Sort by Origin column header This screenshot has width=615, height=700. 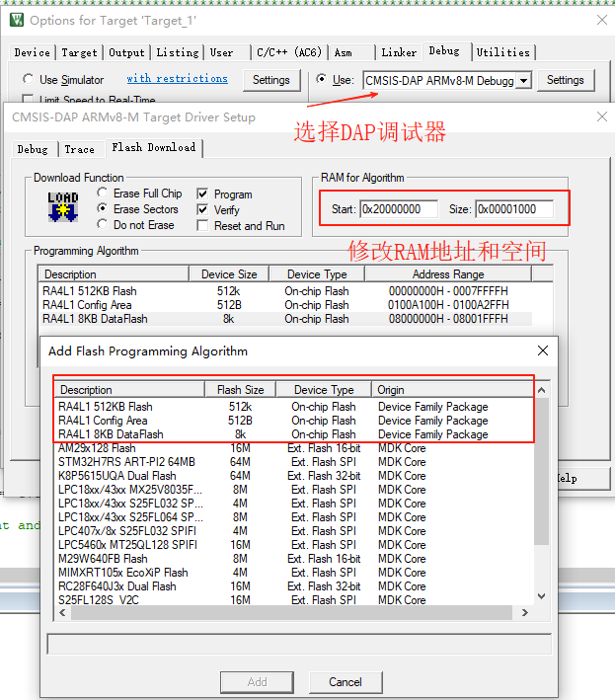[452, 390]
